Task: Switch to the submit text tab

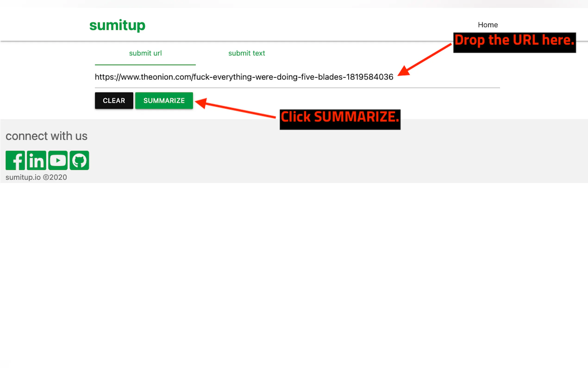Action: [x=247, y=53]
